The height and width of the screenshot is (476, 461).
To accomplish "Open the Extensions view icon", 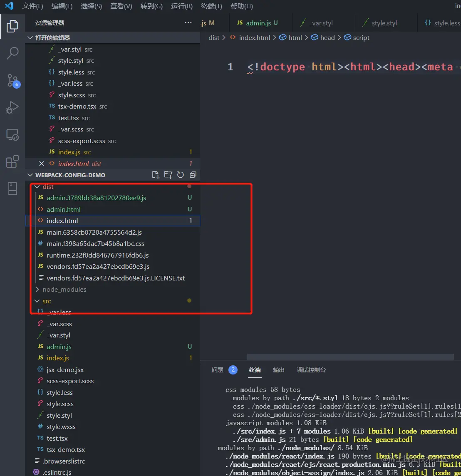I will [12, 161].
